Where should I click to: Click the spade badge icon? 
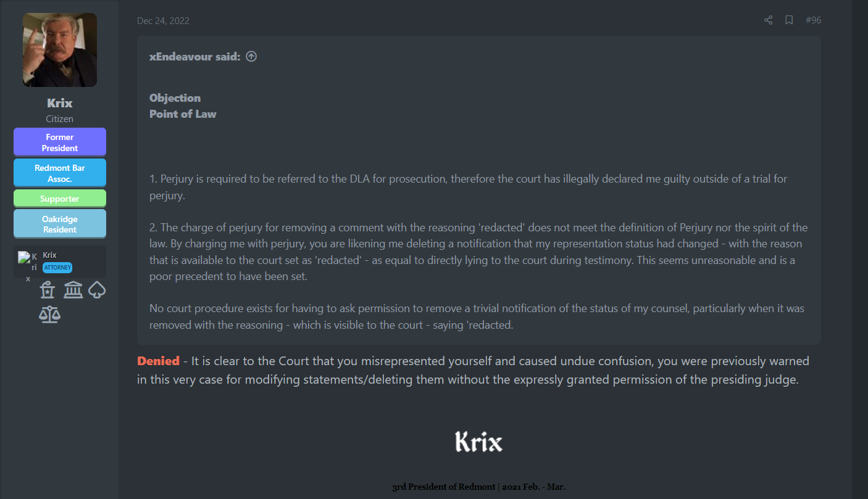click(x=97, y=289)
